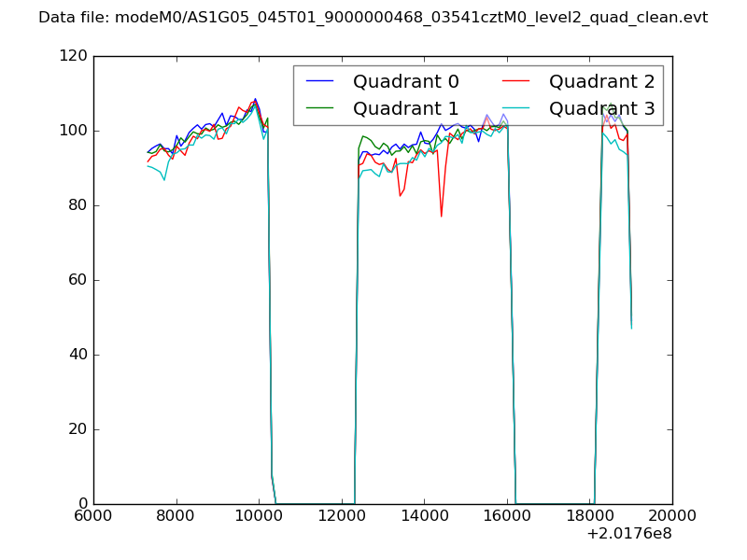Screen dimensions: 747x560
Task: Click the 60 tick label on the y-axis
Action: click(x=78, y=280)
